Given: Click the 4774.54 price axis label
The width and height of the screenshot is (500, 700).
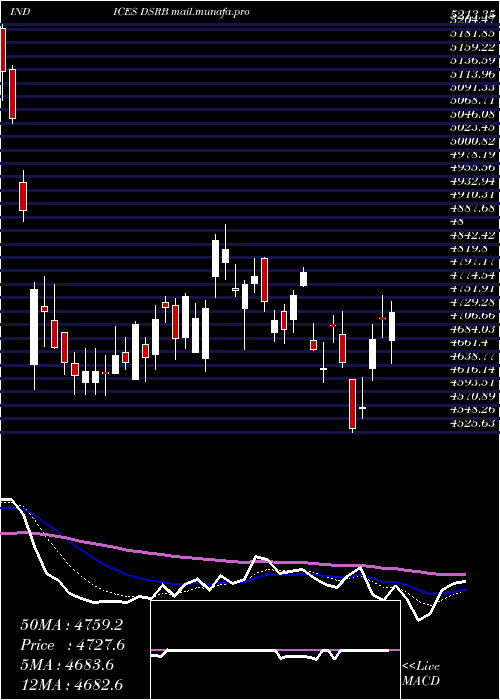Looking at the screenshot, I should coord(472,275).
